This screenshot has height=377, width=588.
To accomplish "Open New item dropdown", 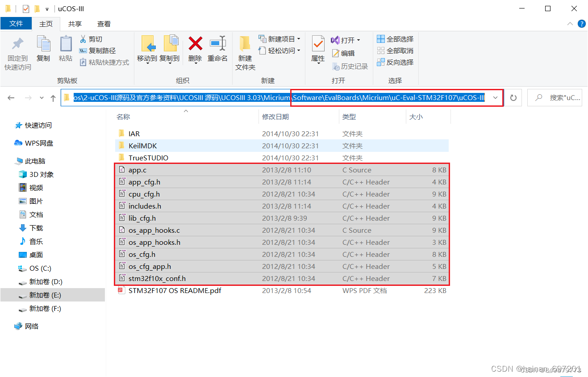I will point(279,39).
